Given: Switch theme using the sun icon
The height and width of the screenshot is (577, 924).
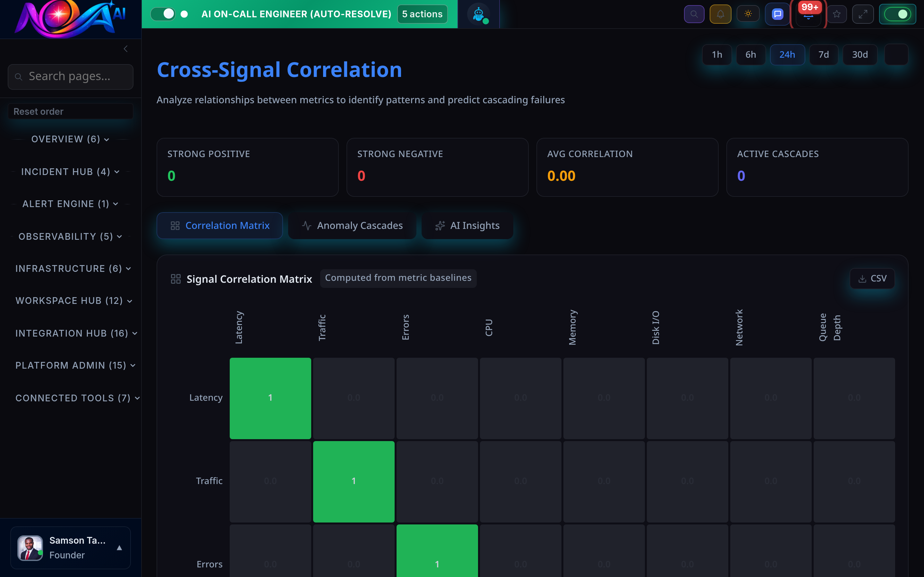Looking at the screenshot, I should click(748, 14).
